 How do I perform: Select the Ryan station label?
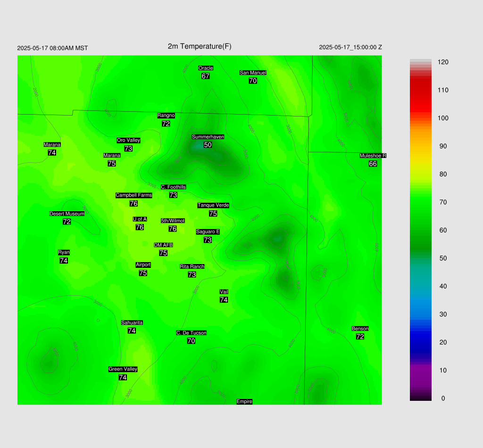click(64, 252)
